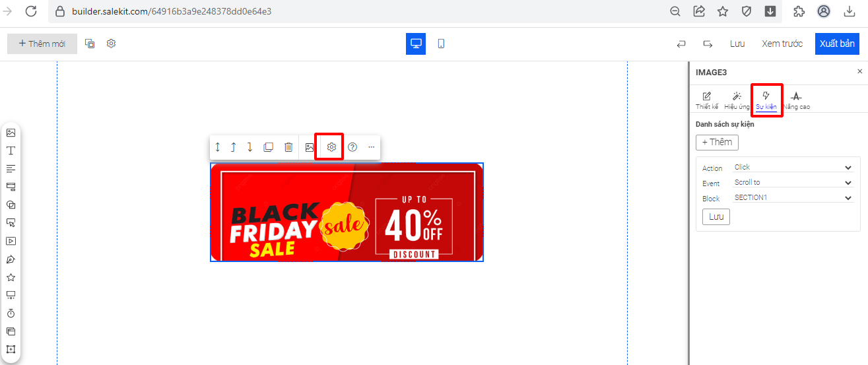The width and height of the screenshot is (868, 365).
Task: Open the gear settings icon above the banner
Action: point(331,147)
